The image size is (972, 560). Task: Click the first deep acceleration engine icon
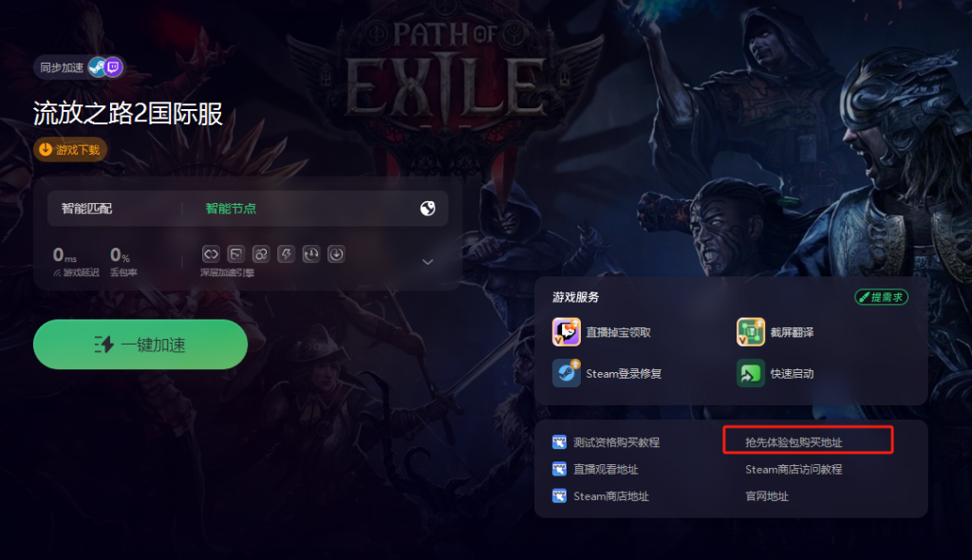[211, 253]
